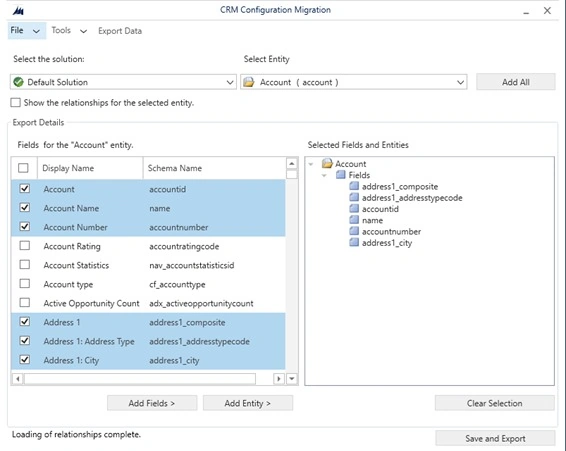
Task: Select address1_city field icon in selected tree
Action: tap(354, 243)
